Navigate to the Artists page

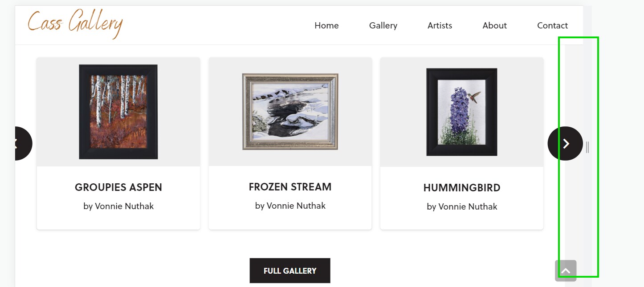(x=440, y=25)
